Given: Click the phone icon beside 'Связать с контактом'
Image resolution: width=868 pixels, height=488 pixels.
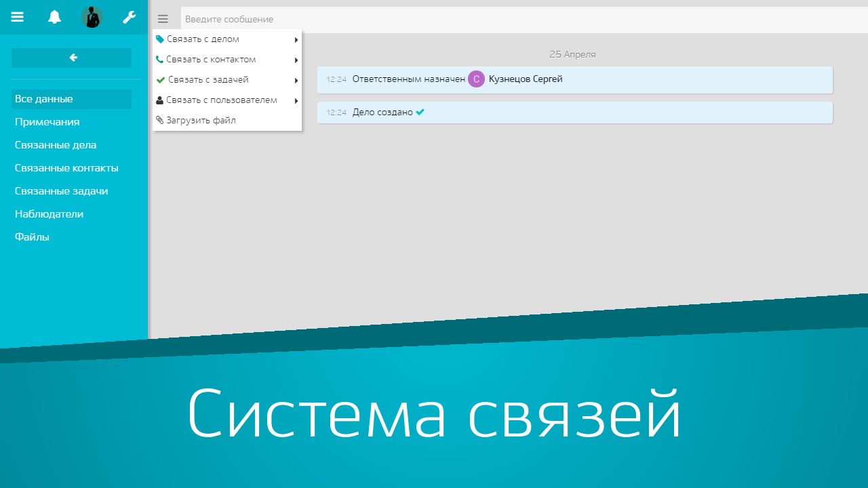Looking at the screenshot, I should click(159, 59).
